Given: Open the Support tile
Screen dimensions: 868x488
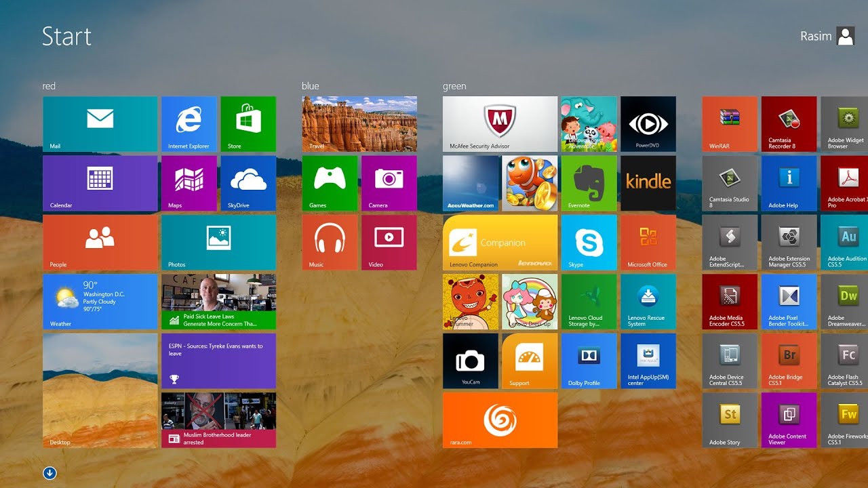Looking at the screenshot, I should pyautogui.click(x=530, y=361).
